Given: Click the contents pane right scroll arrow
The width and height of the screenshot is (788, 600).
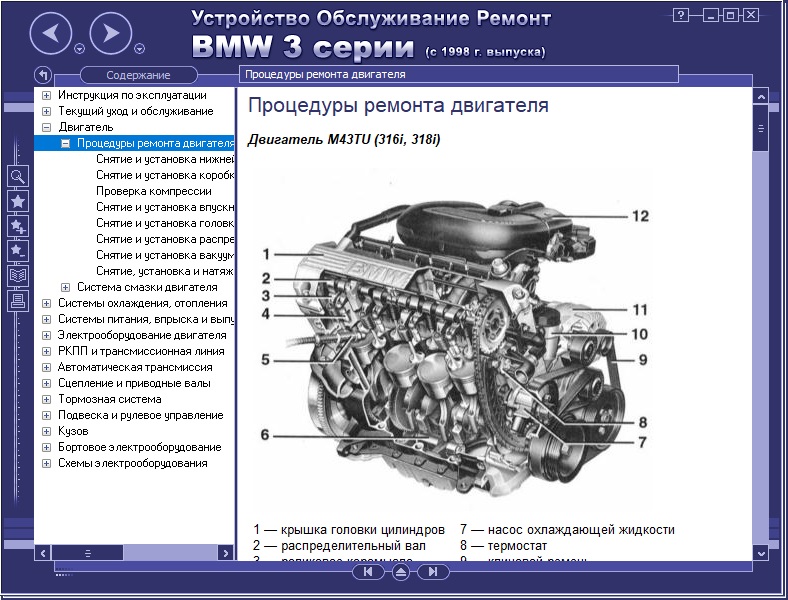Looking at the screenshot, I should coord(226,553).
